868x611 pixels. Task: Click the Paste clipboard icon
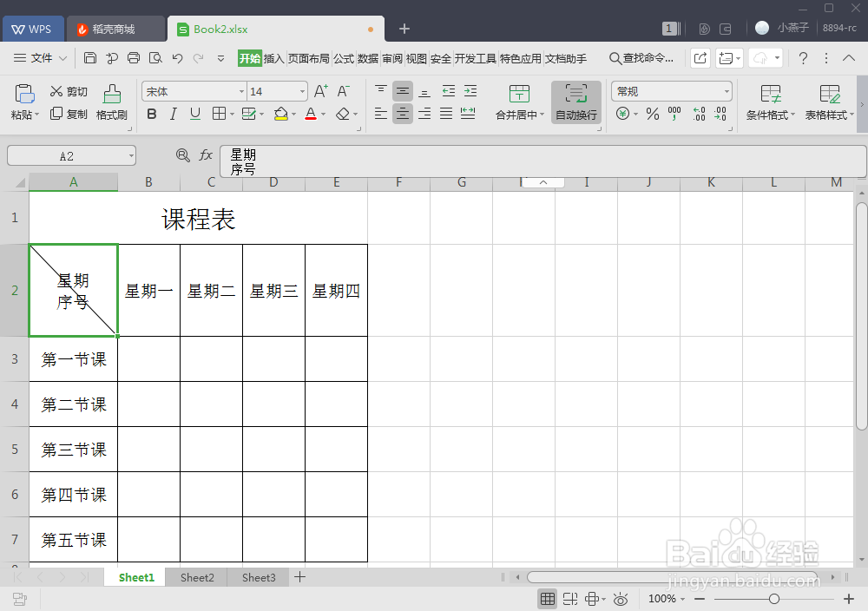tap(24, 94)
